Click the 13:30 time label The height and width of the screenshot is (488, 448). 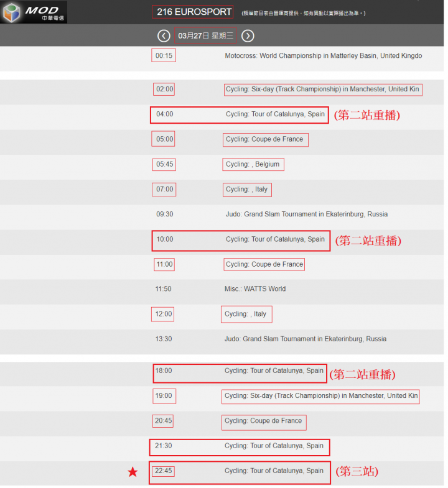(163, 339)
